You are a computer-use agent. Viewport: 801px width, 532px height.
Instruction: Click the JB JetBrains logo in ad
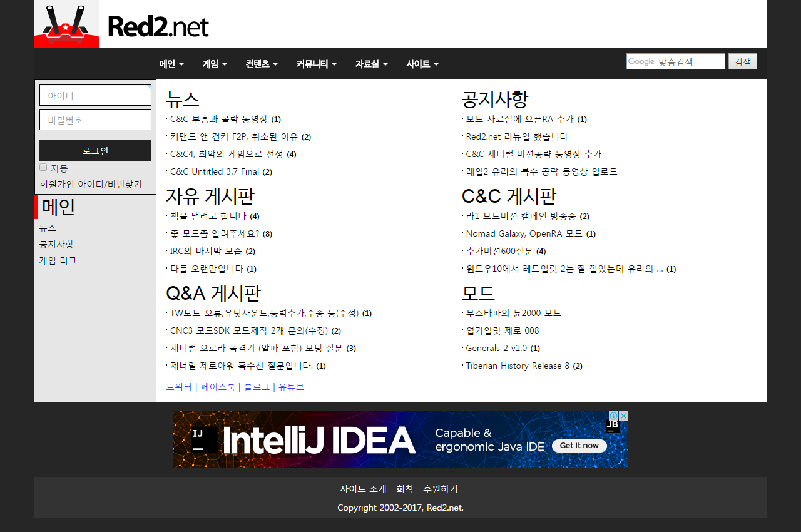tap(613, 426)
